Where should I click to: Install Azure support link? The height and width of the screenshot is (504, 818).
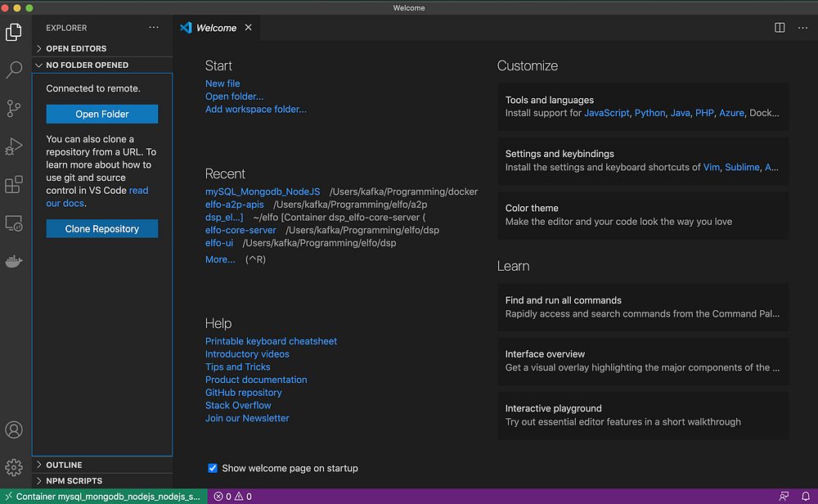(731, 113)
